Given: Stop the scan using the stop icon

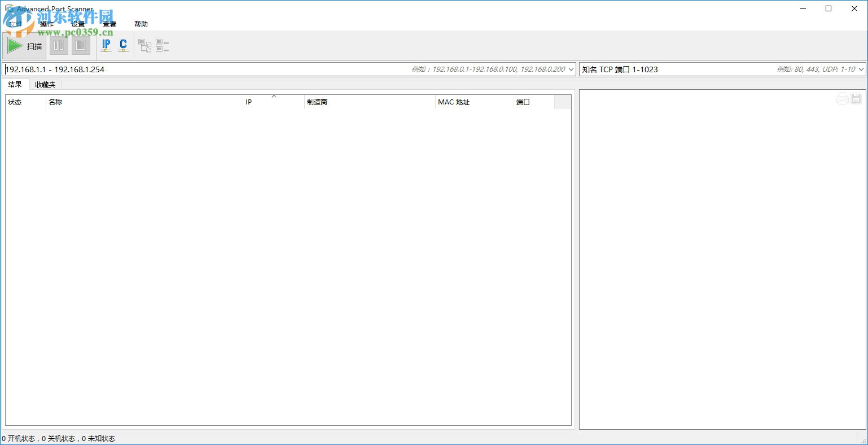Looking at the screenshot, I should (x=81, y=45).
